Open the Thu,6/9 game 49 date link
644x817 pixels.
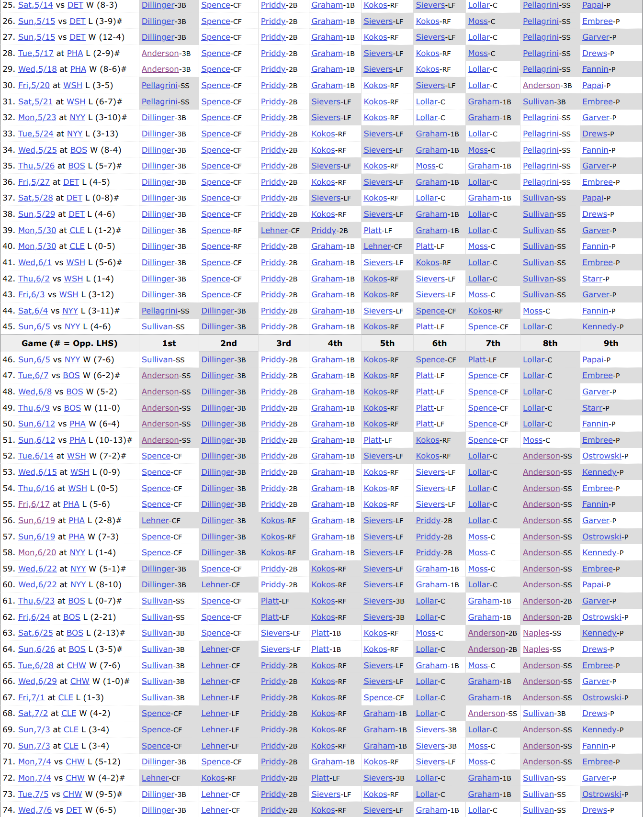[x=34, y=408]
